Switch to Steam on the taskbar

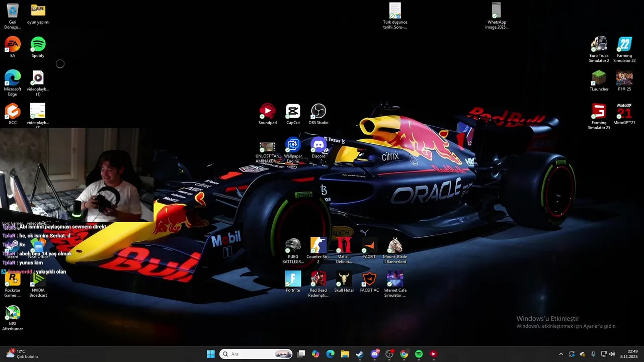(x=360, y=354)
